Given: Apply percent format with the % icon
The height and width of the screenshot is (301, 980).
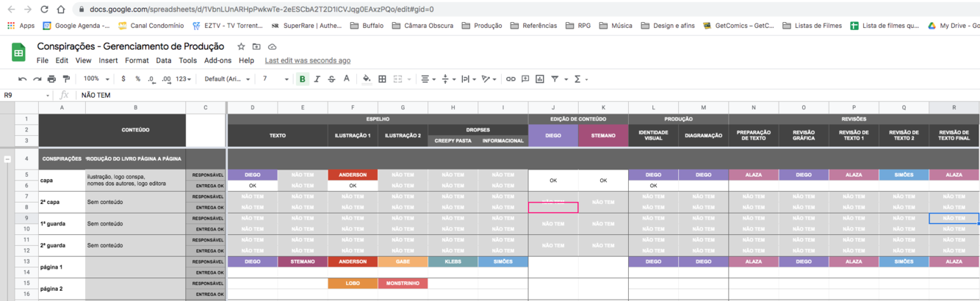Looking at the screenshot, I should click(x=137, y=79).
